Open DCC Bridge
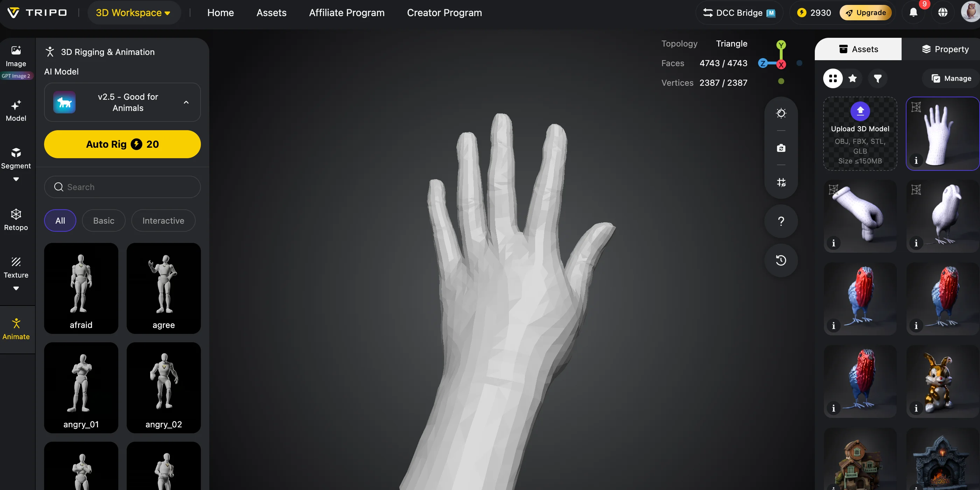980x490 pixels. point(738,13)
